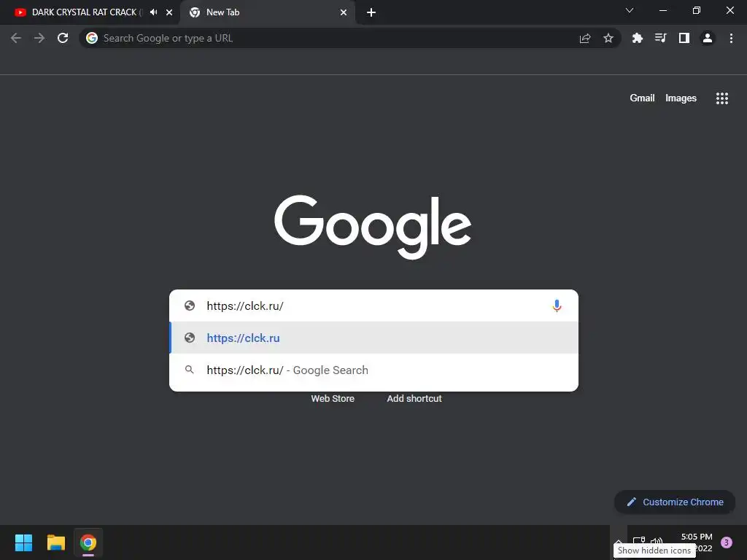Start voice search with the microphone icon
This screenshot has width=747, height=560.
click(557, 306)
